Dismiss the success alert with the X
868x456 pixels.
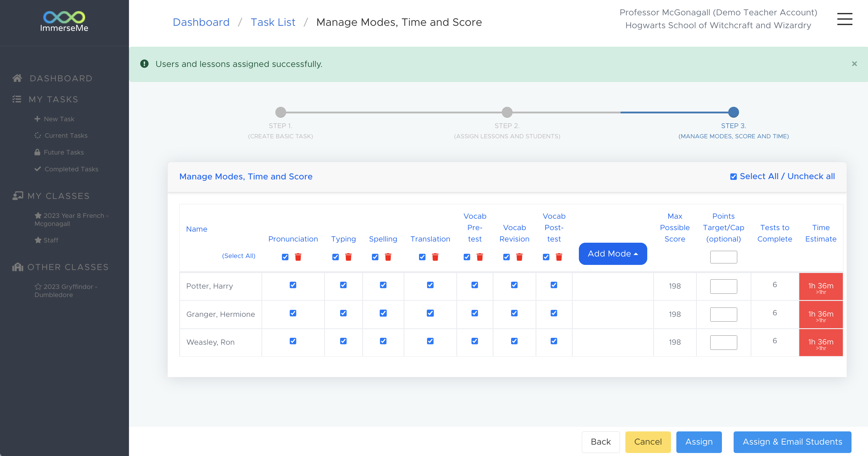click(854, 64)
